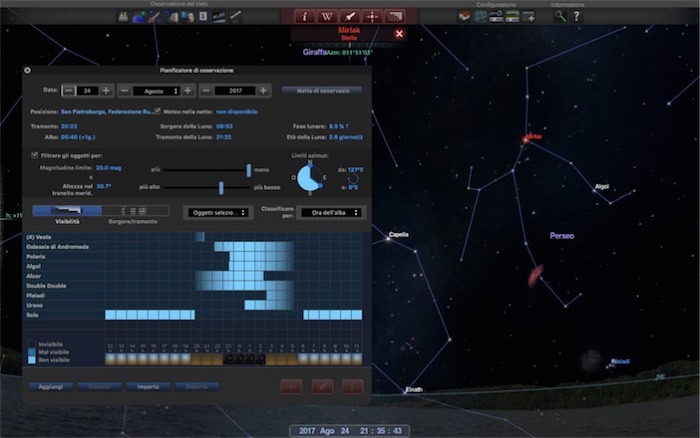Click the meridian transit altitude slider handle
700x438 pixels.
tap(221, 188)
